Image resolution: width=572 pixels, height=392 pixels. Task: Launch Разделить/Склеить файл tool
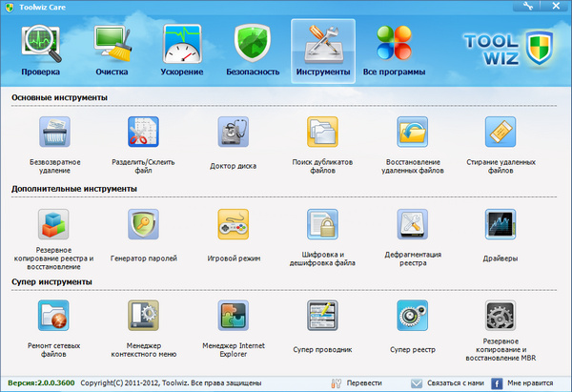tap(144, 134)
